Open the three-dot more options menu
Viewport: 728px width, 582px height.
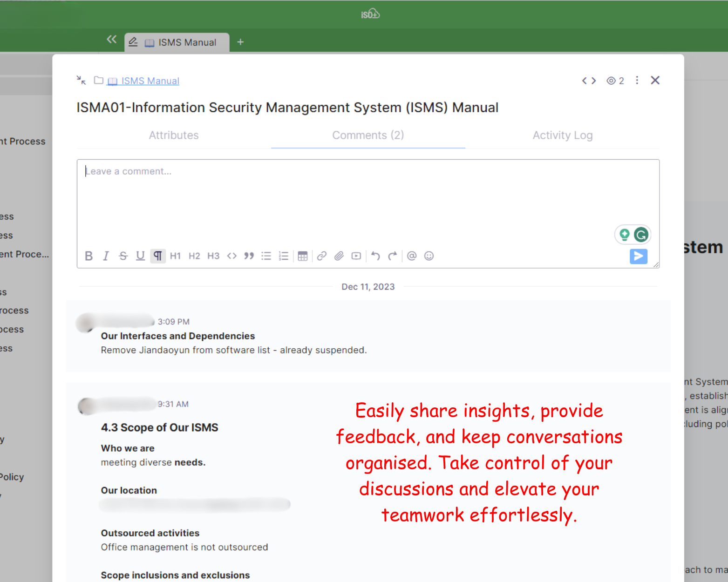[x=637, y=81]
